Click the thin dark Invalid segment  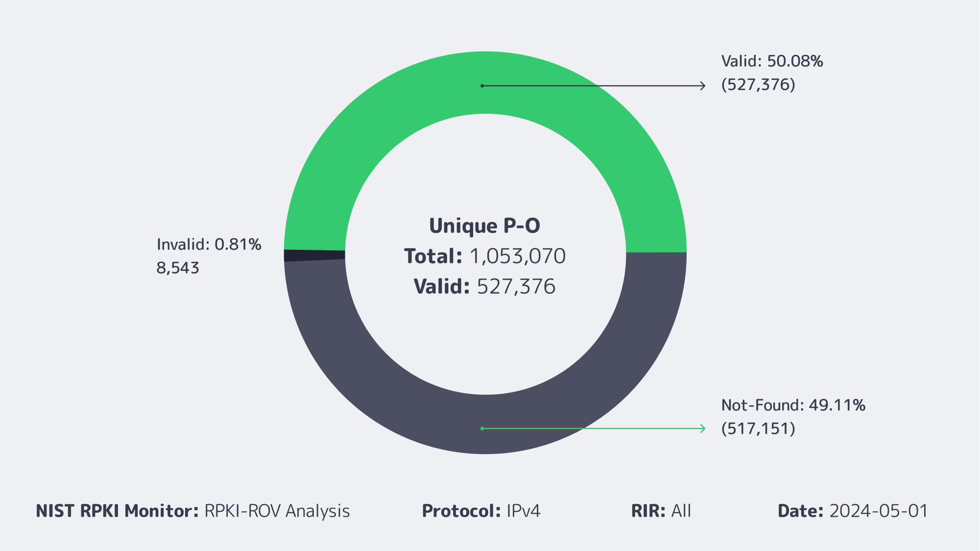pyautogui.click(x=314, y=255)
